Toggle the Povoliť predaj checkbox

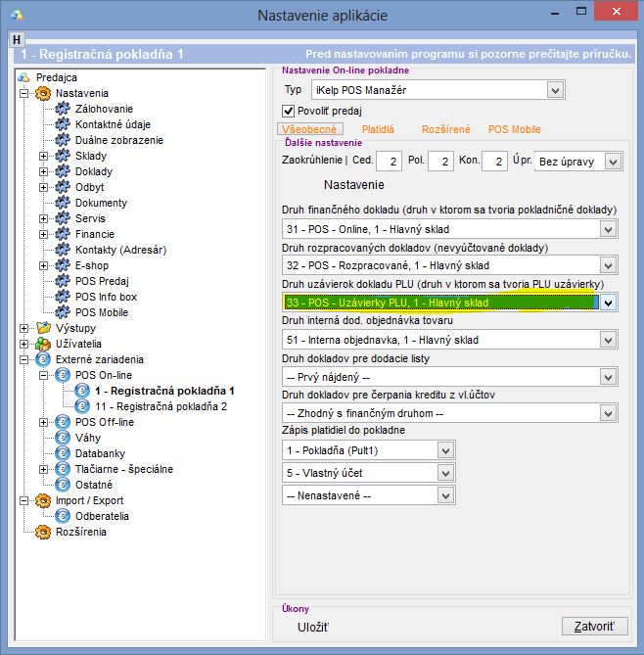click(x=289, y=111)
